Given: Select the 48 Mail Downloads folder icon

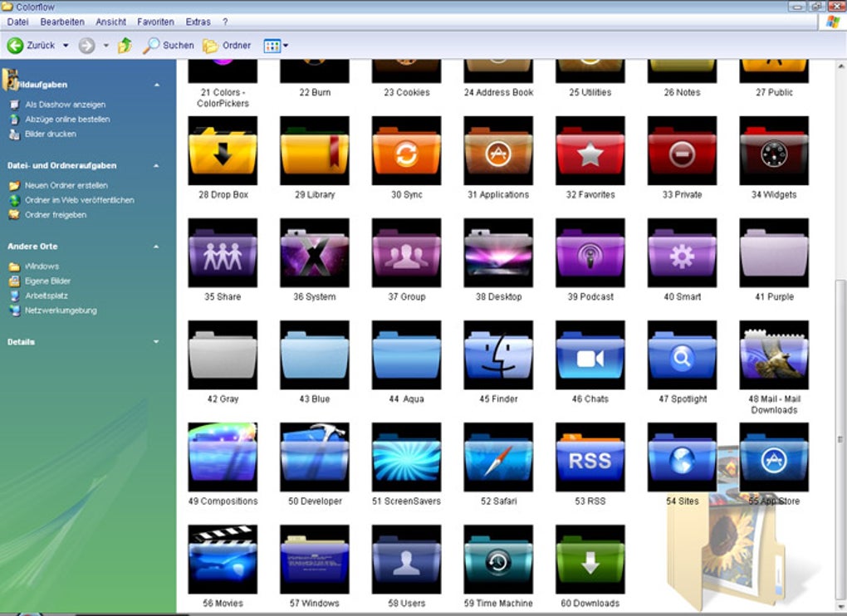Looking at the screenshot, I should tap(774, 354).
